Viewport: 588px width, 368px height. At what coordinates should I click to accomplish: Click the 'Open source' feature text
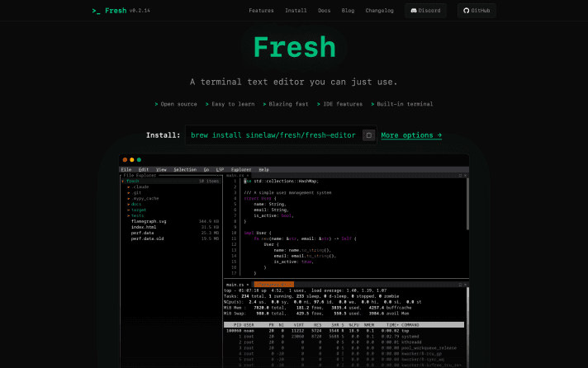tap(179, 104)
